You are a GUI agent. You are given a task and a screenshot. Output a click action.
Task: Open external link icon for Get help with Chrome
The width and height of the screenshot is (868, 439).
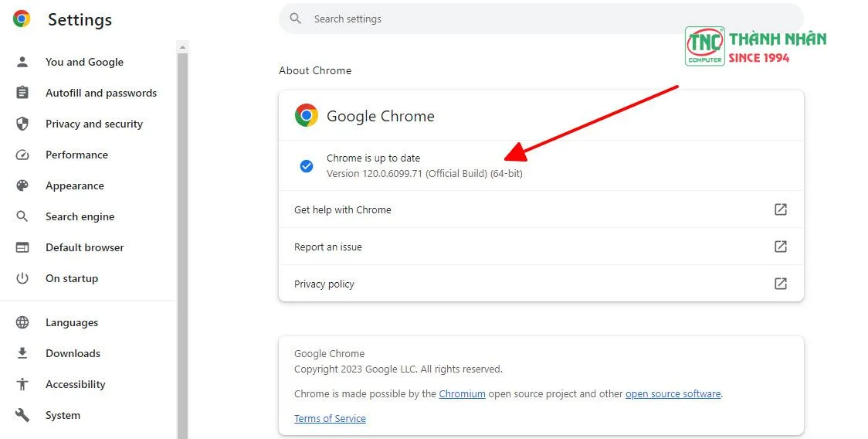[781, 209]
